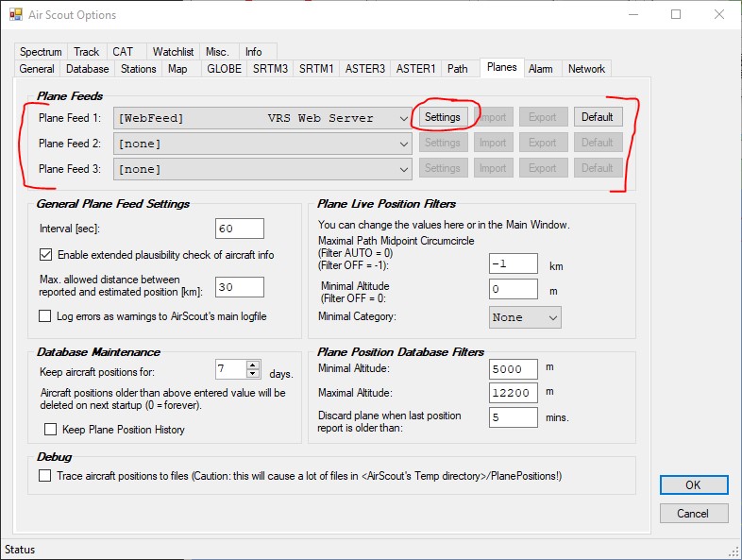Click the Air Scout app icon in title bar
Screen dimensions: 742x560
pyautogui.click(x=16, y=15)
